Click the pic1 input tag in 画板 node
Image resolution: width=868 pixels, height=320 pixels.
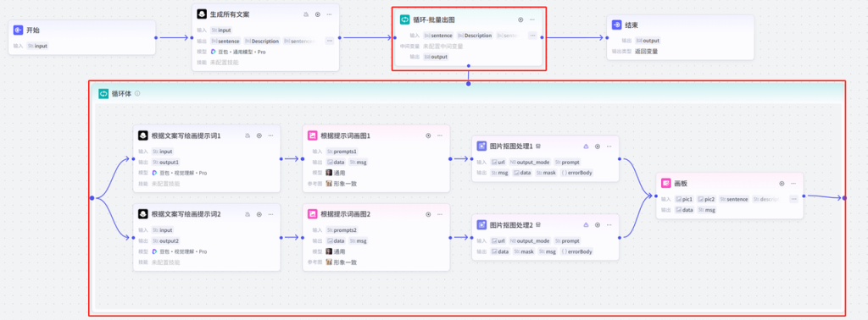pyautogui.click(x=684, y=199)
